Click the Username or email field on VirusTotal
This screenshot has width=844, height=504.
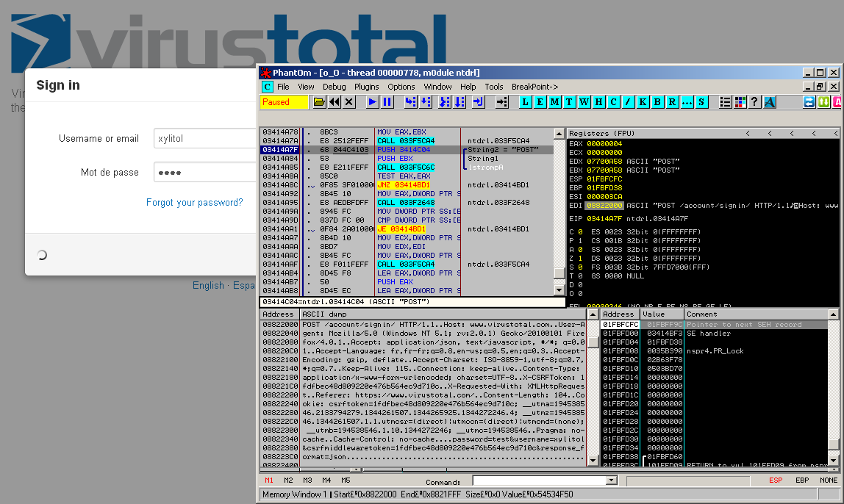[x=205, y=138]
